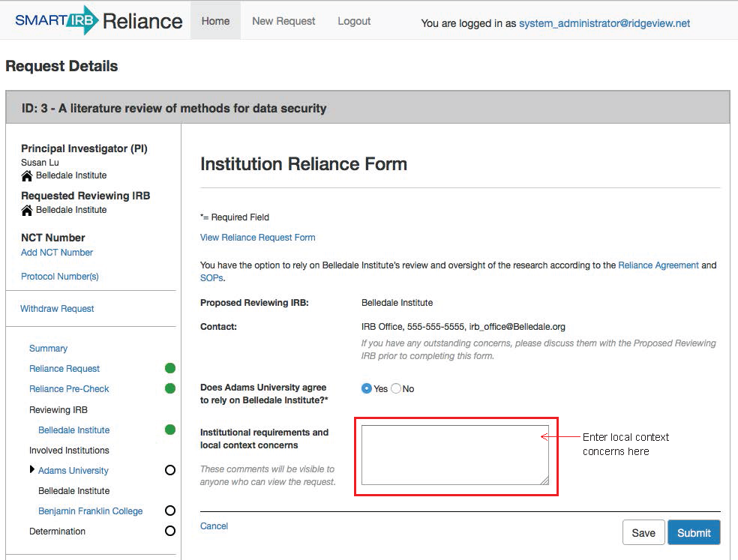Click the Withdraw Request link
738x560 pixels.
[x=57, y=308]
